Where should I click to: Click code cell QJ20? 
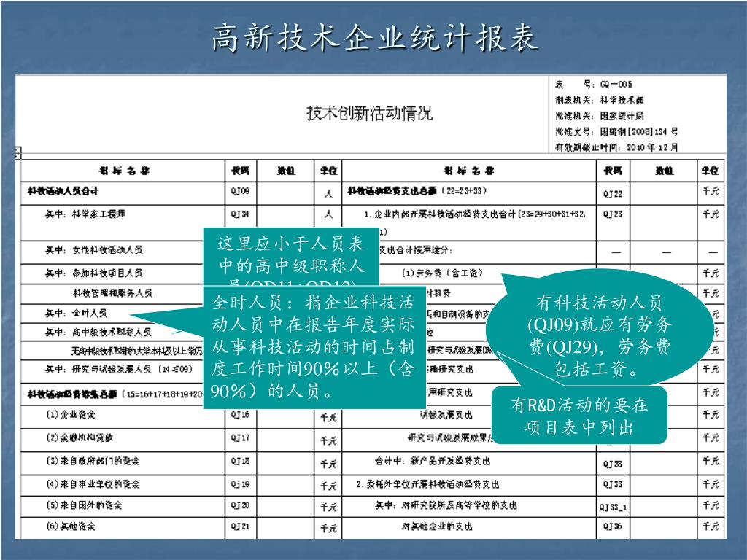[241, 506]
